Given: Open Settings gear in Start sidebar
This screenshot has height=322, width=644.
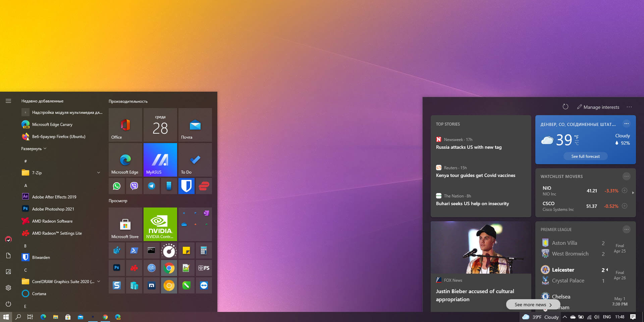Looking at the screenshot, I should (x=8, y=288).
